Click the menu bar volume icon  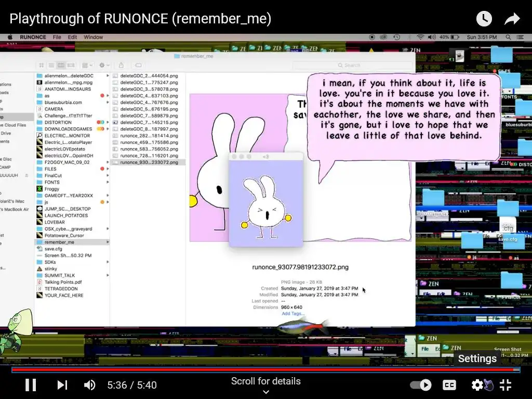pyautogui.click(x=432, y=37)
